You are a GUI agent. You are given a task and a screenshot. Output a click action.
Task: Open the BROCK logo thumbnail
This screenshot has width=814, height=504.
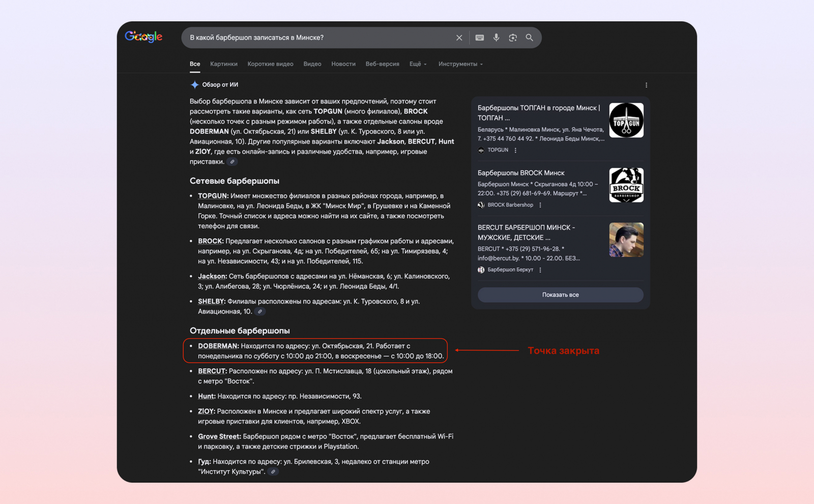click(626, 185)
